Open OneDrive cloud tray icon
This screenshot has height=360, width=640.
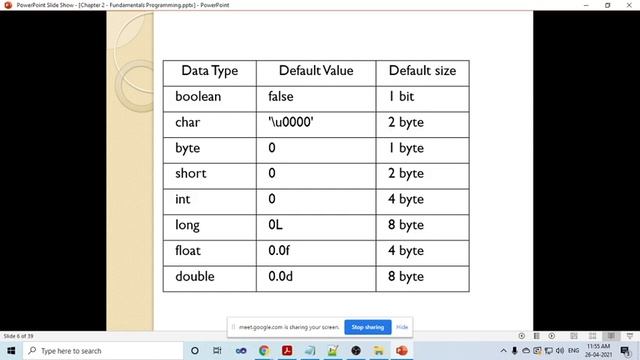click(526, 351)
